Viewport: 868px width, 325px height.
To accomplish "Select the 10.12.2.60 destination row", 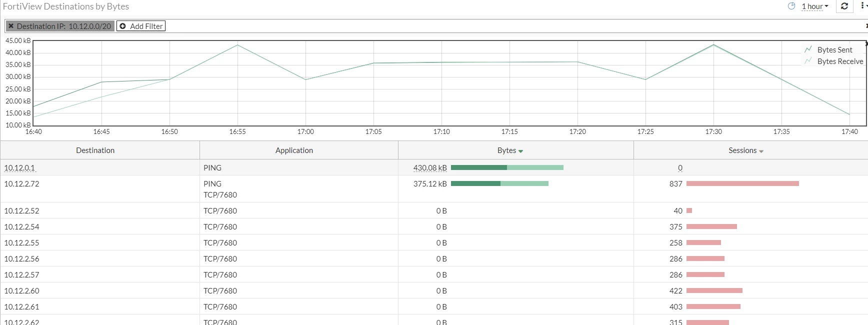I will click(x=434, y=290).
